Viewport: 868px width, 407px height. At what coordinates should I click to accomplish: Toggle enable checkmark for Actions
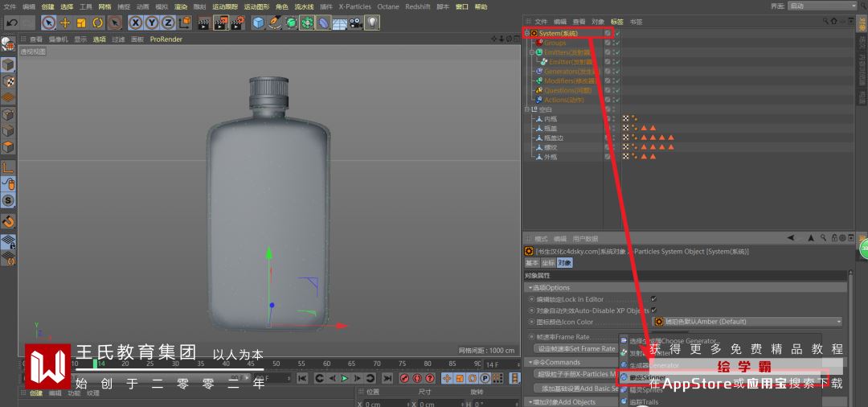617,100
